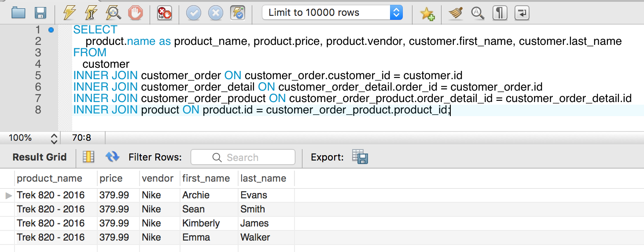
Task: Run Explain plan magnifier lightning icon
Action: [x=113, y=13]
